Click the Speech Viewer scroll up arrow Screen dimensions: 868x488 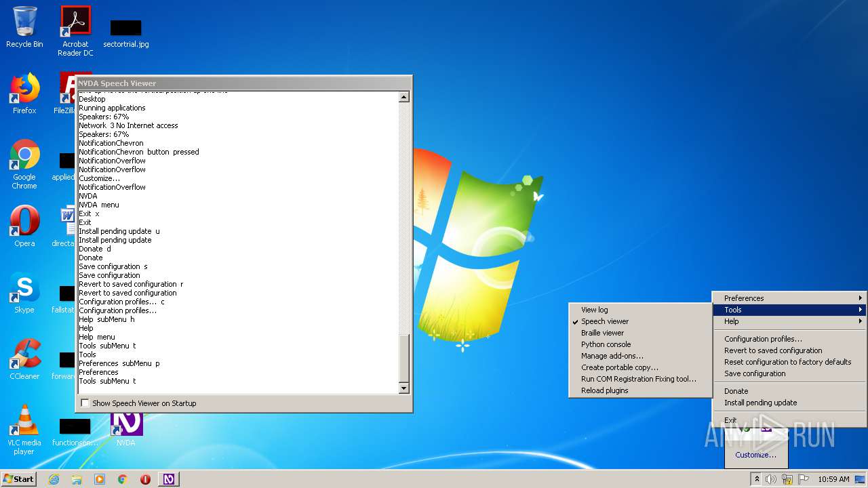[x=404, y=97]
